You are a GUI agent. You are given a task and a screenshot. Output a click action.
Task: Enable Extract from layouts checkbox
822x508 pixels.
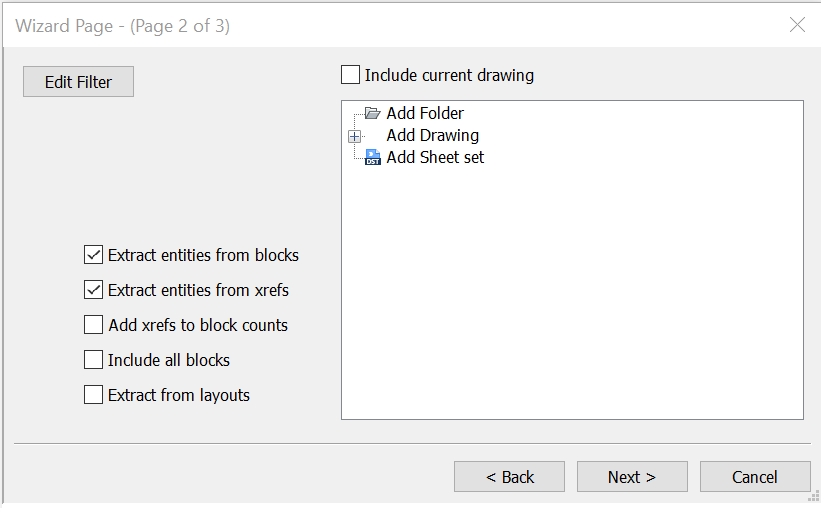click(x=93, y=395)
